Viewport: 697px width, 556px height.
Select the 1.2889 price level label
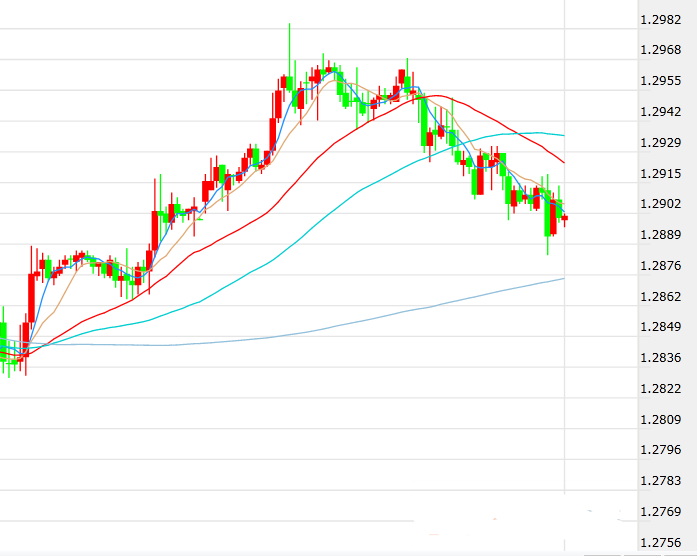(660, 235)
